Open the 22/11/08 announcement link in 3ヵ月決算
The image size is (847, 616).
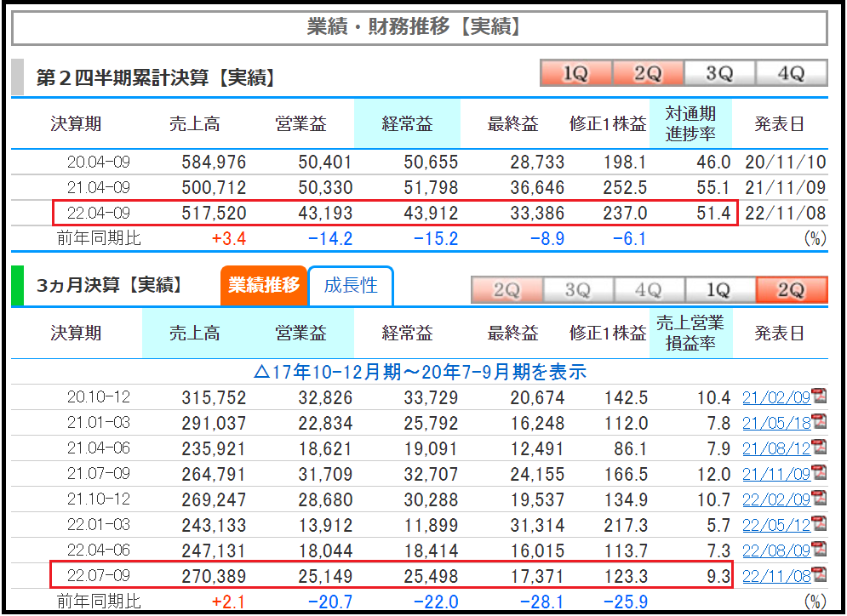776,576
